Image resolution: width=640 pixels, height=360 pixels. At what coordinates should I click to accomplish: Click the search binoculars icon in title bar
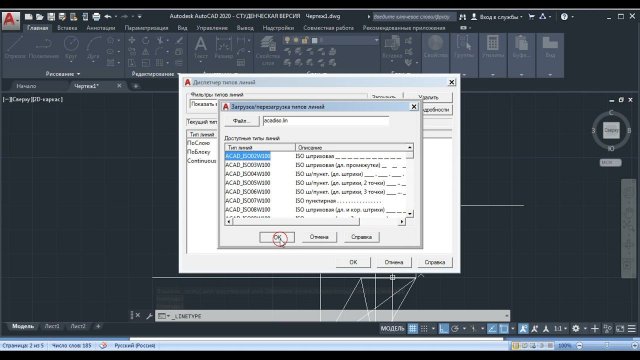(x=462, y=17)
